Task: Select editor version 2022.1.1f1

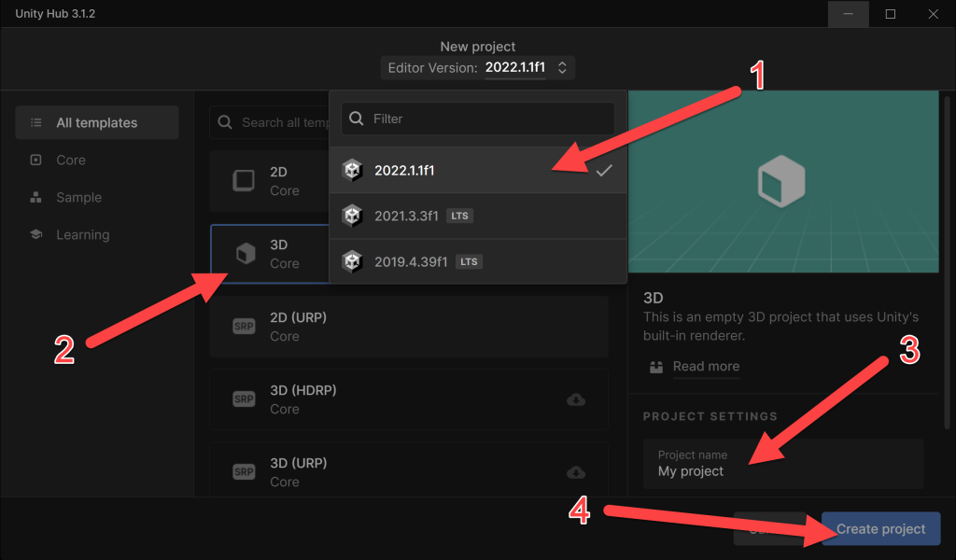Action: click(477, 170)
